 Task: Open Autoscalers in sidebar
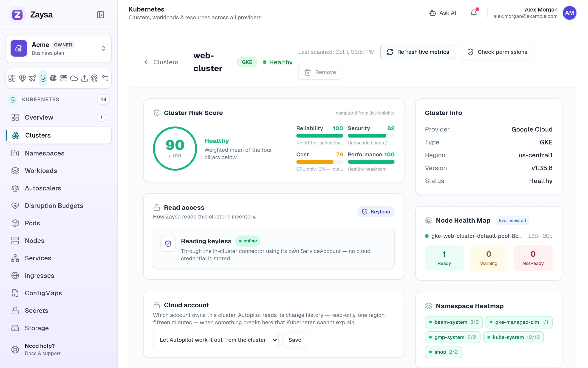coord(59,188)
